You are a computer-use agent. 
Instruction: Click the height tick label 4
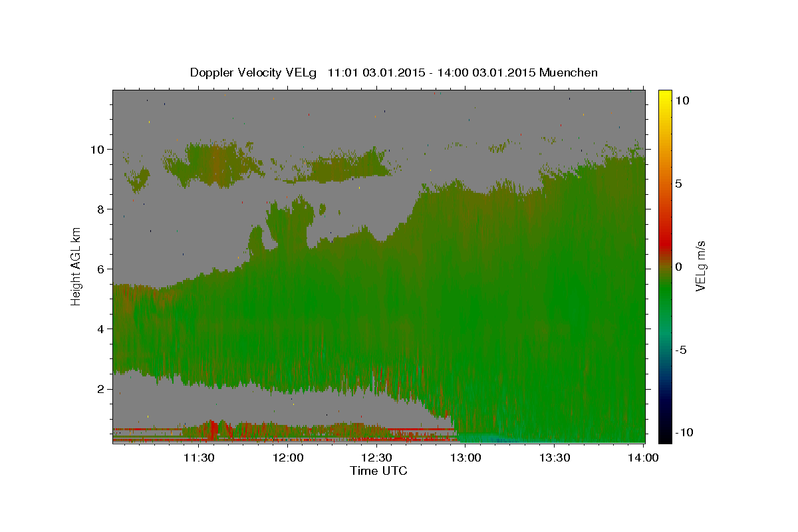(100, 329)
